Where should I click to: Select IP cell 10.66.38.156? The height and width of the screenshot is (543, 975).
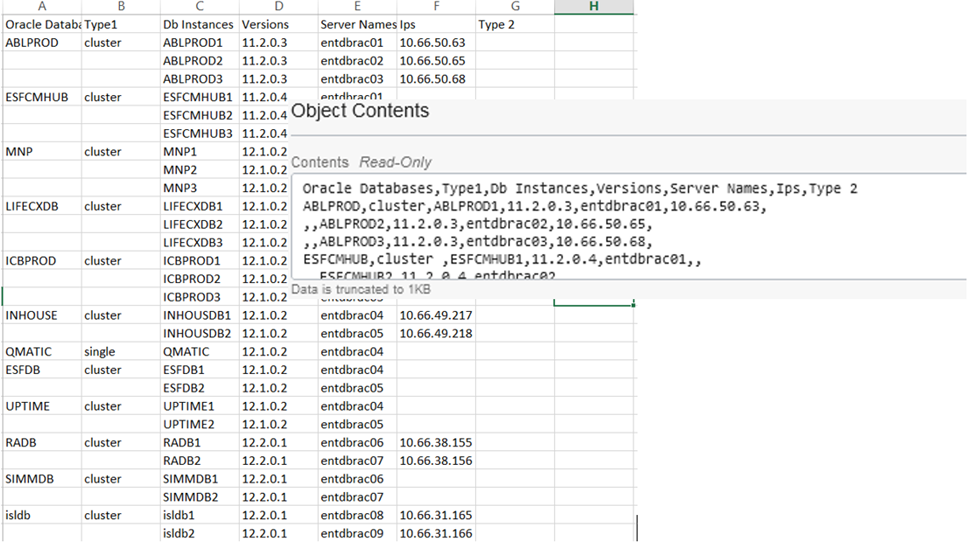(437, 460)
